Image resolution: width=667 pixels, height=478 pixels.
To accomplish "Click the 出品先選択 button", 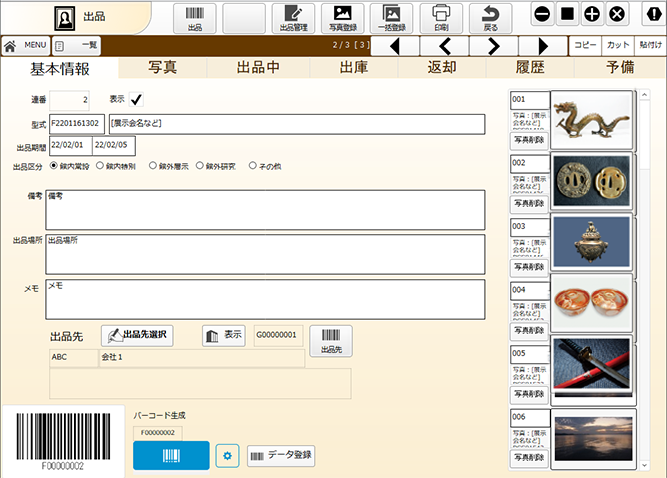I will (137, 334).
